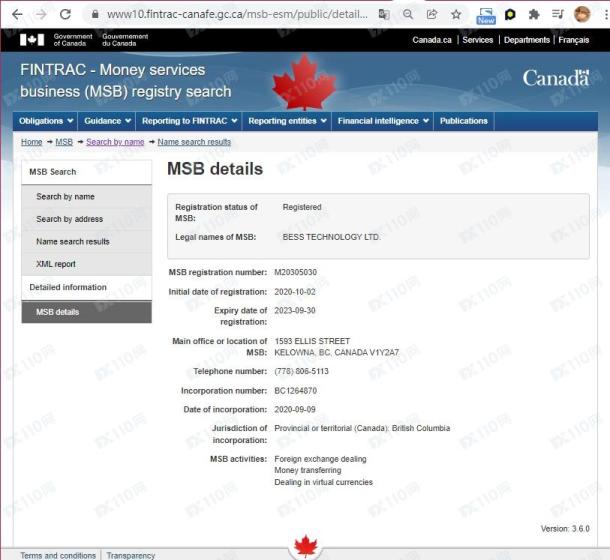Open XML report in sidebar
The width and height of the screenshot is (610, 560).
click(x=86, y=264)
